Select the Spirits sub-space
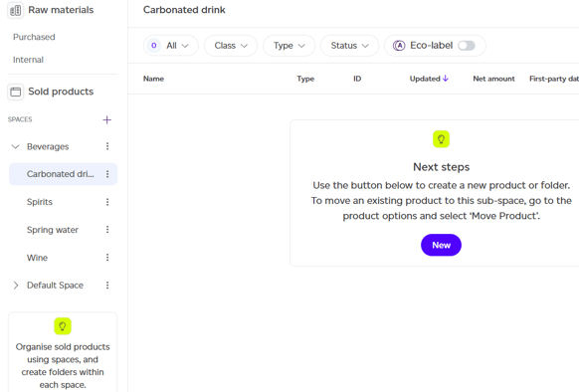 40,202
